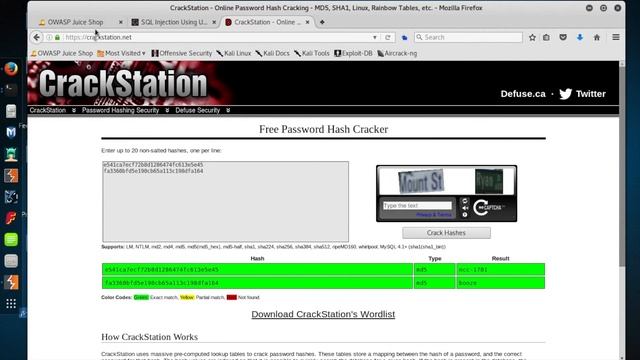Click the red Not found legend swatch
640x360 pixels.
pos(231,297)
